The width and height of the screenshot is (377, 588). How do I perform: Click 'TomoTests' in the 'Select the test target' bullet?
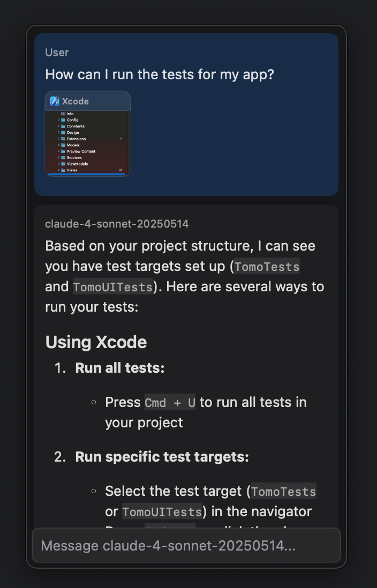pyautogui.click(x=284, y=491)
